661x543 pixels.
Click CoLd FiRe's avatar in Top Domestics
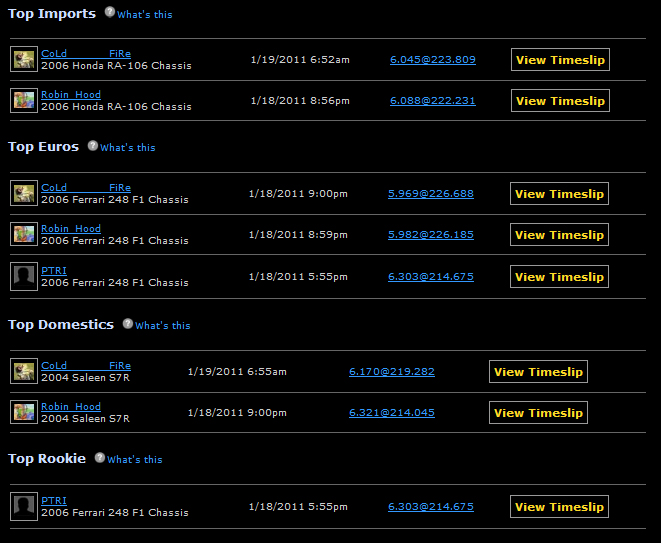click(x=24, y=371)
